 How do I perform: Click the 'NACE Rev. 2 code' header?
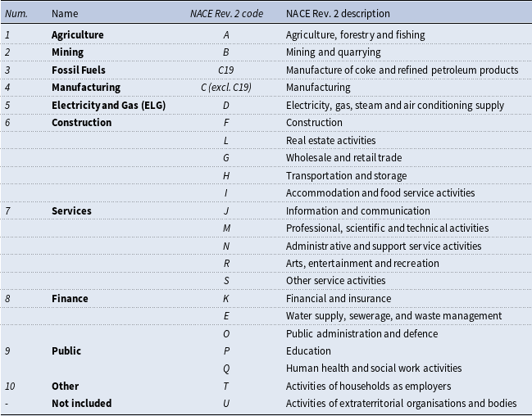(226, 14)
